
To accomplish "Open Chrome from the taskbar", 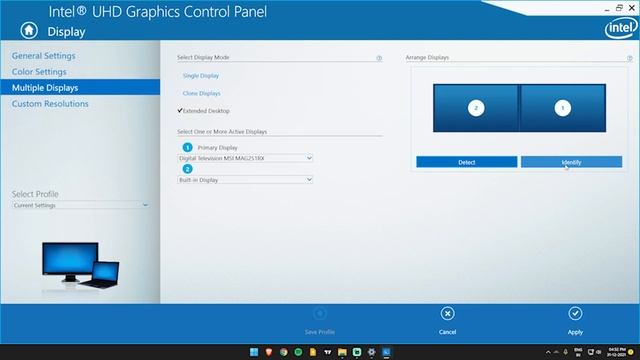I will (283, 352).
